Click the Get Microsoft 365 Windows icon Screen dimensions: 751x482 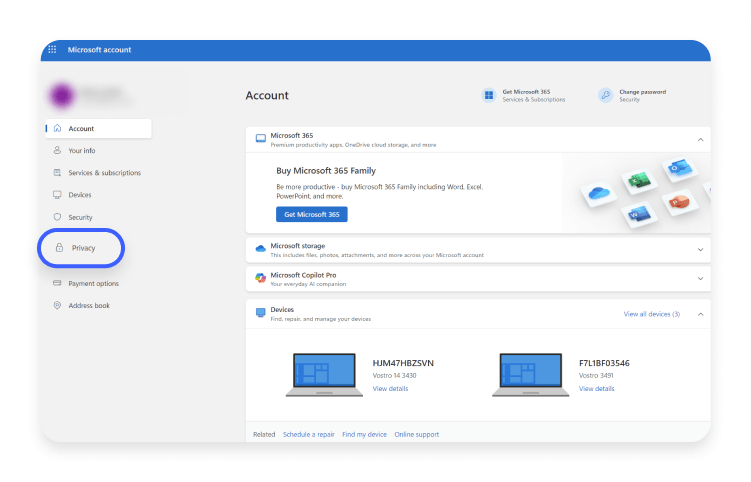[489, 95]
